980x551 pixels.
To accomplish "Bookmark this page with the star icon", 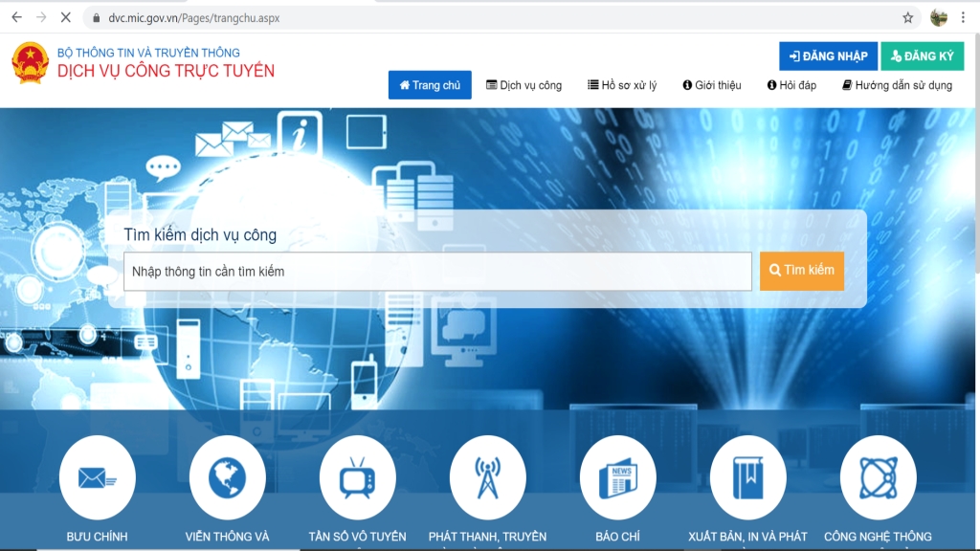I will pyautogui.click(x=907, y=17).
